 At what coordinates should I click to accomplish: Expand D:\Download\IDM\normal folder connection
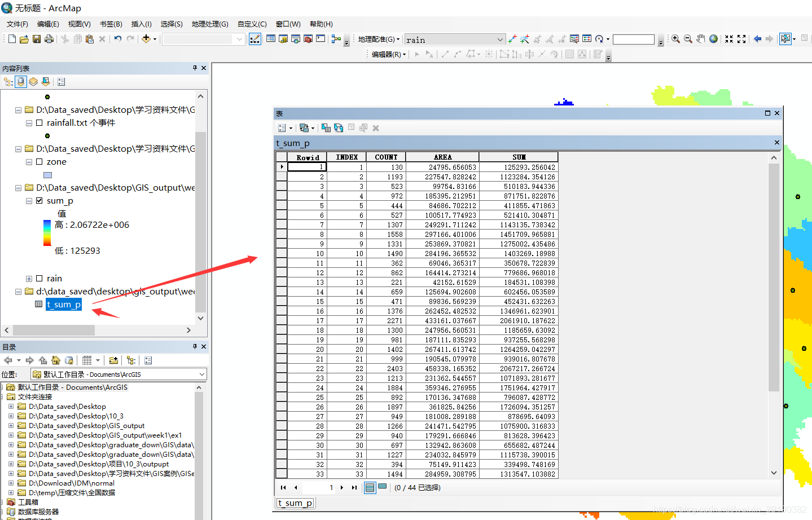(x=11, y=483)
